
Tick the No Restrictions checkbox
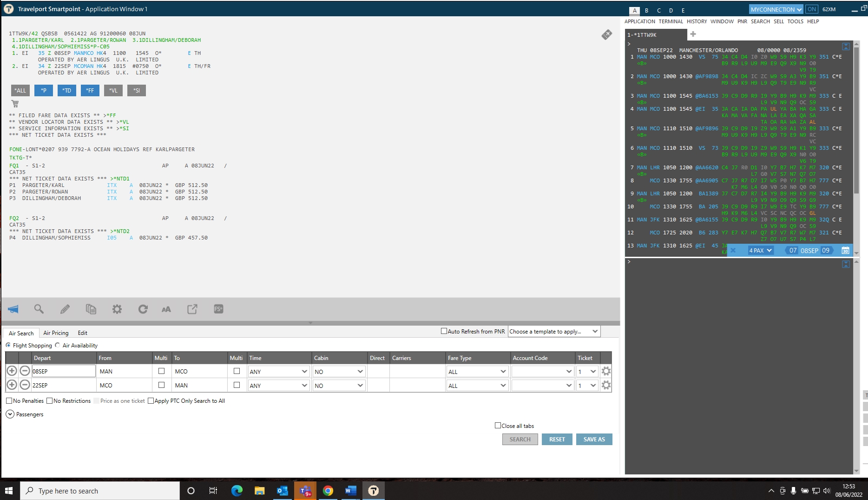[x=49, y=400]
